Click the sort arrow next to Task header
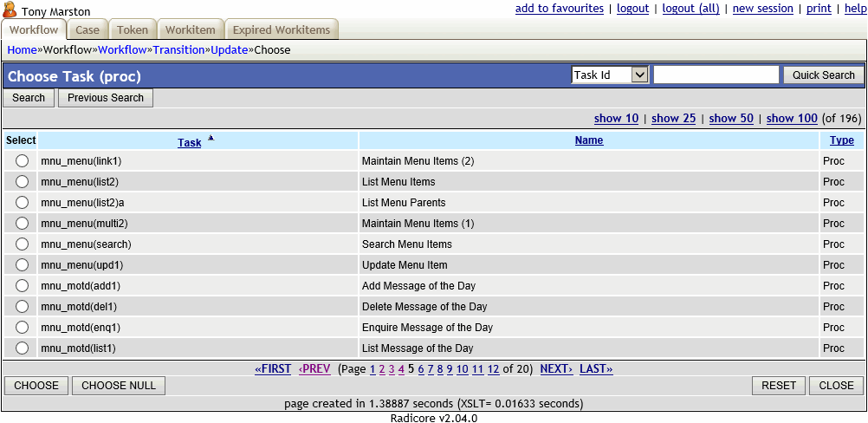 (211, 138)
